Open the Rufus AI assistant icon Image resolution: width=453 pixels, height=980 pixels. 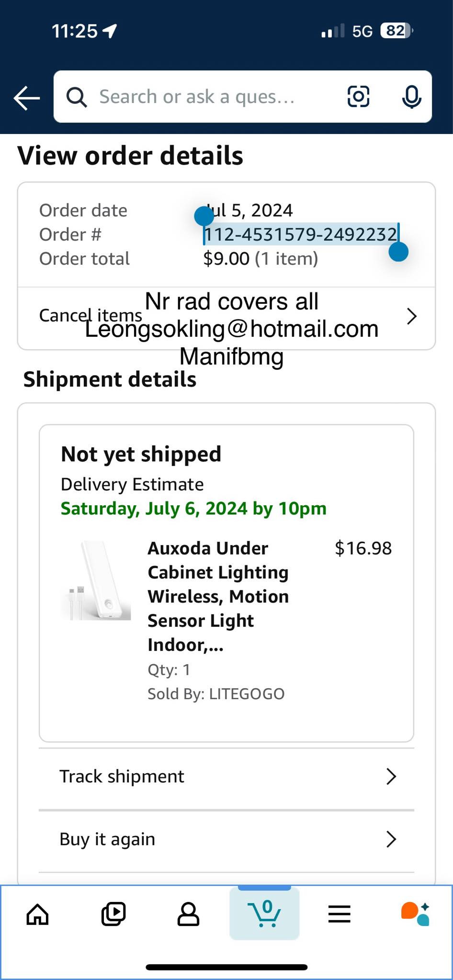click(415, 914)
